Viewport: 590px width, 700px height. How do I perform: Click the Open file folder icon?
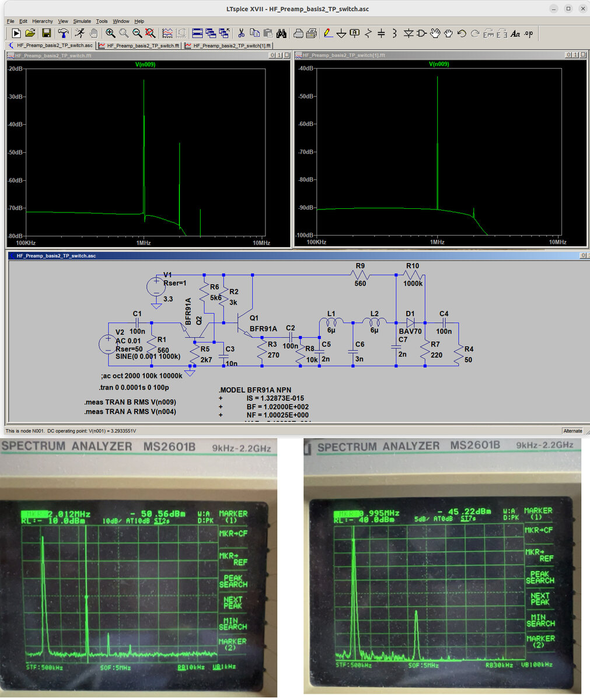click(30, 34)
